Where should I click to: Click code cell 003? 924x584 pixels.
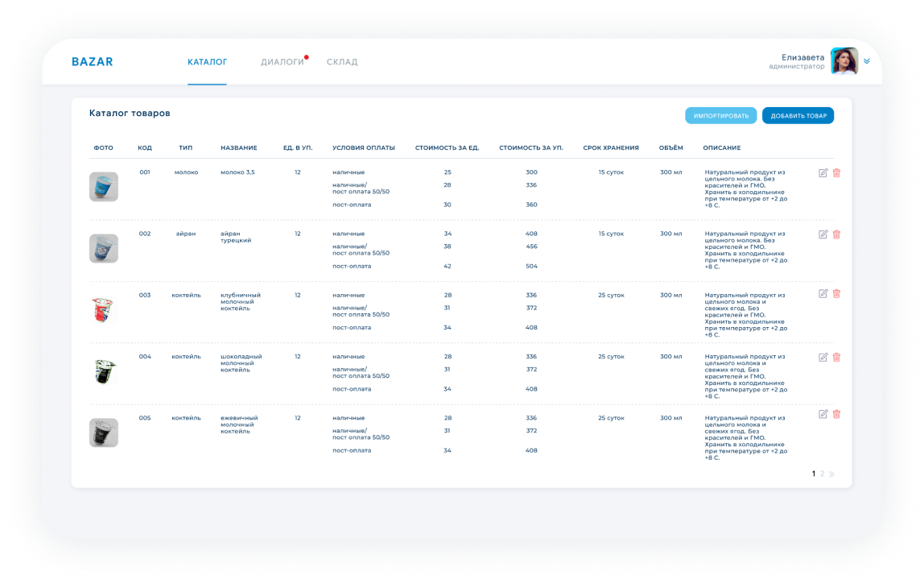[x=145, y=295]
